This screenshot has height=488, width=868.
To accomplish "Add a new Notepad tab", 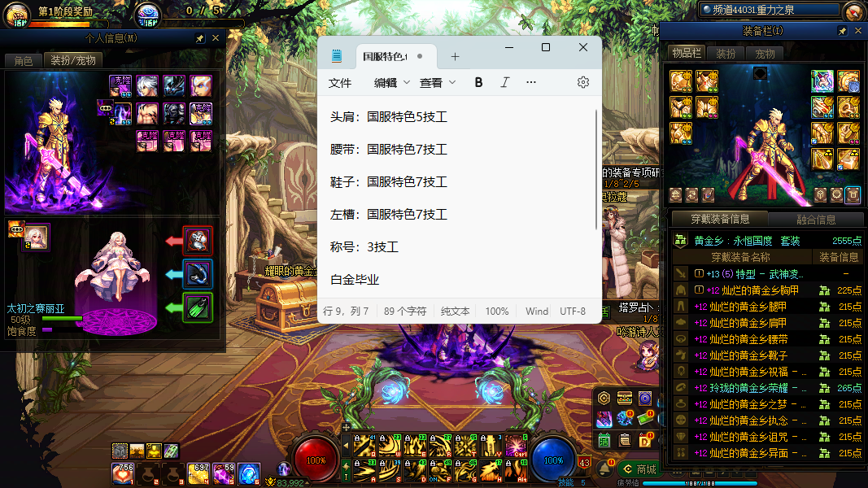I will pos(455,57).
